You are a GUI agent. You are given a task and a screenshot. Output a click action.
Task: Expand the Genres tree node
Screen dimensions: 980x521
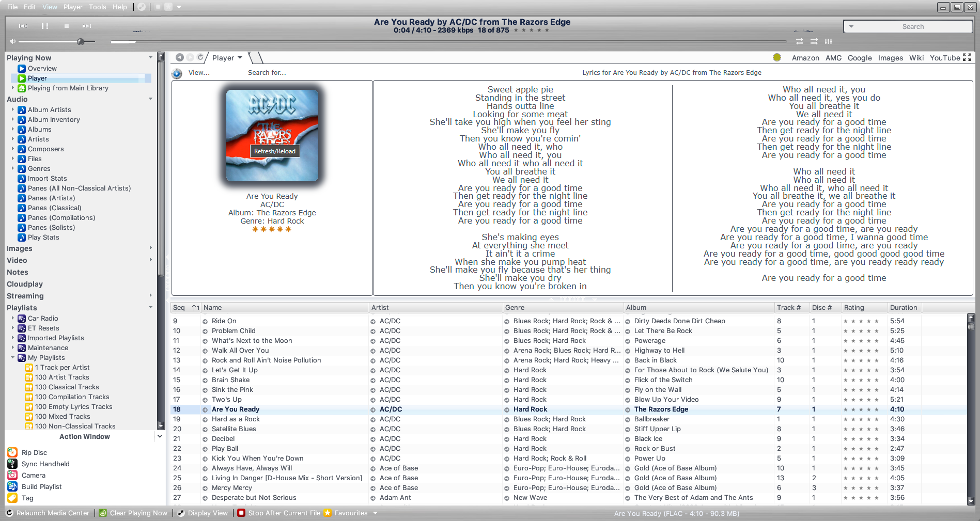click(13, 168)
